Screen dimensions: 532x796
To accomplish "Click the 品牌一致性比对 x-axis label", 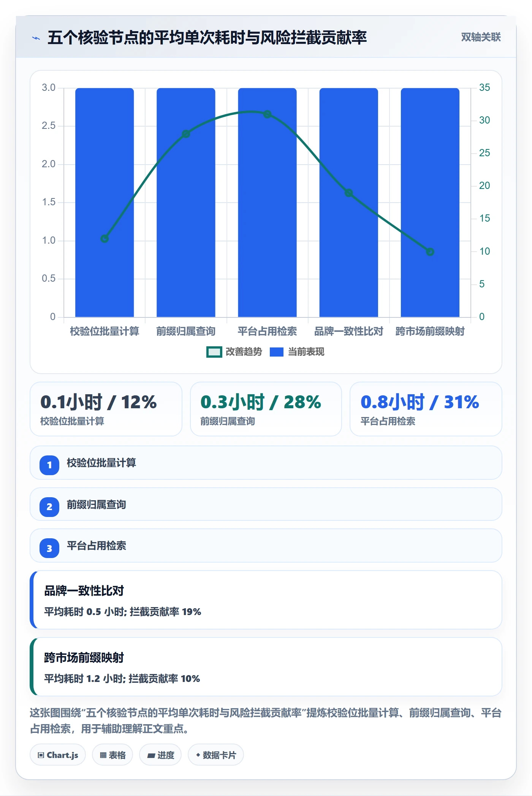I will pyautogui.click(x=348, y=331).
